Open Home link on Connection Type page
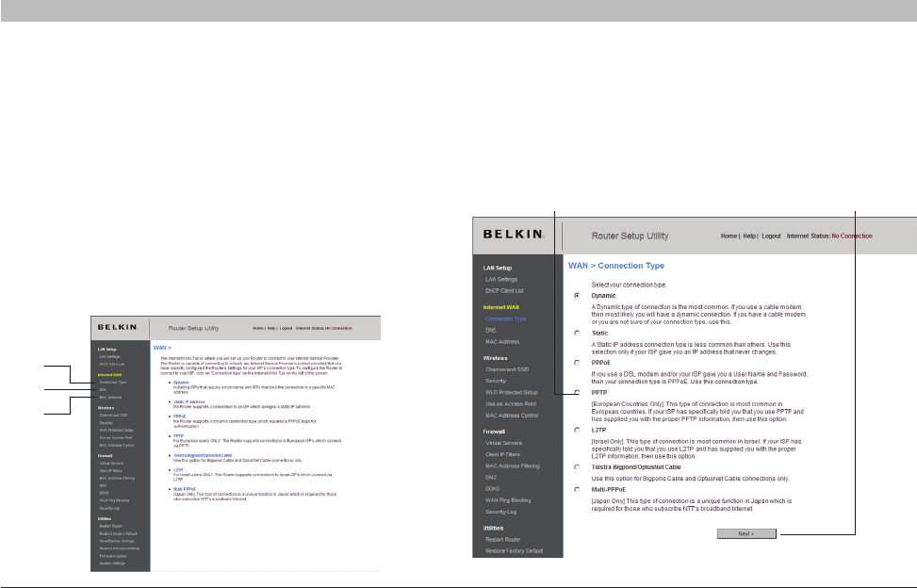 tap(729, 237)
